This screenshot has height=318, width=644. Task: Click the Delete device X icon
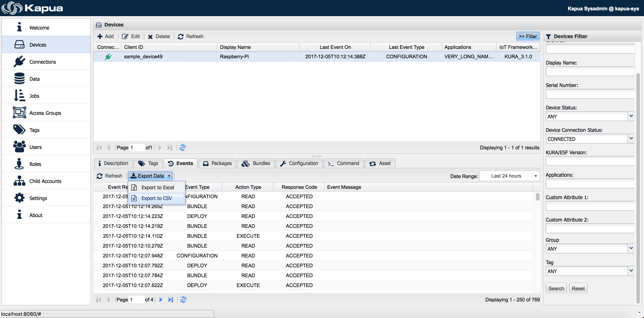coord(150,37)
